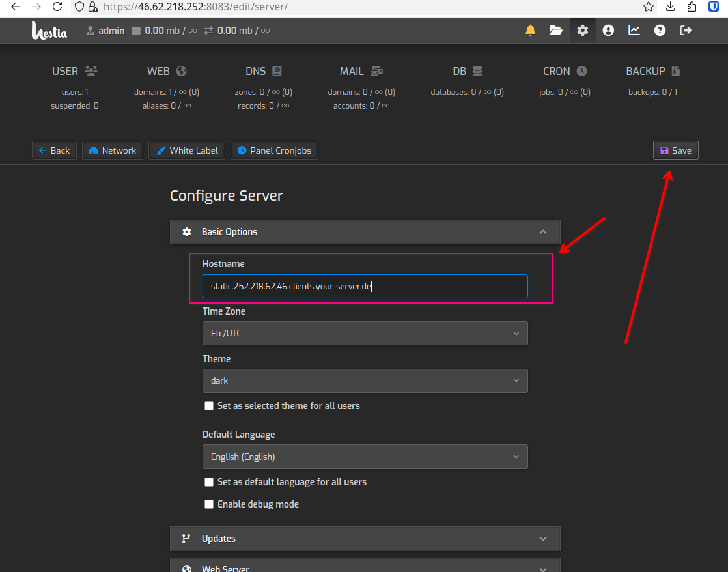Open the notifications bell icon
Screen dimensions: 728x572
point(531,31)
